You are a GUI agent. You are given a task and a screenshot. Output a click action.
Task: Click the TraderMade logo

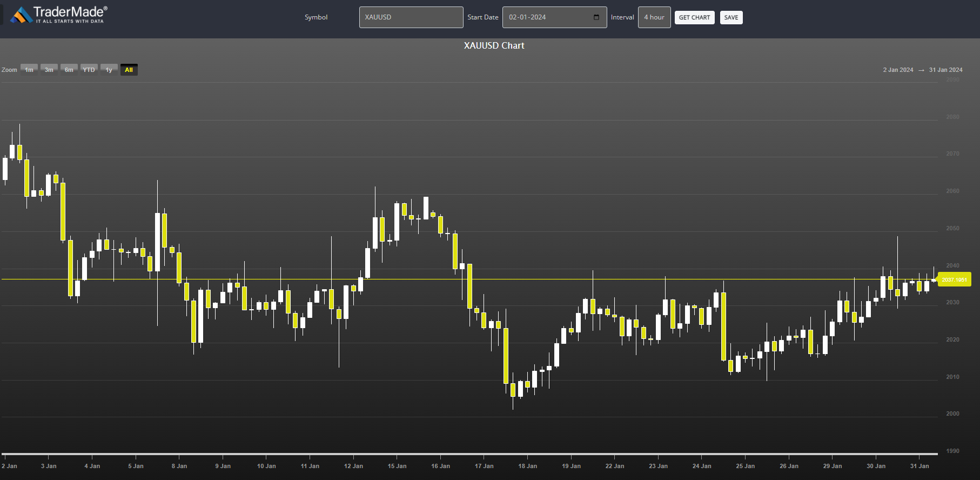[x=59, y=15]
